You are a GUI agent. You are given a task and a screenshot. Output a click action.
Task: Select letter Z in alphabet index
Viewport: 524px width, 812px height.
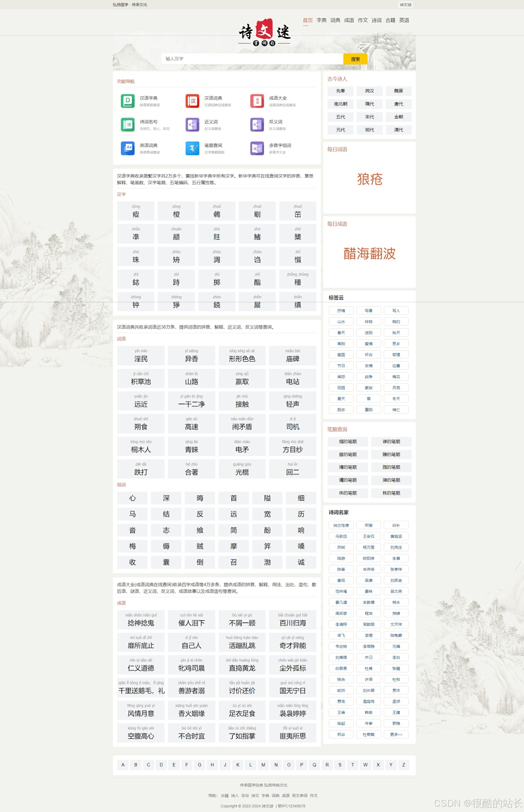pyautogui.click(x=404, y=765)
